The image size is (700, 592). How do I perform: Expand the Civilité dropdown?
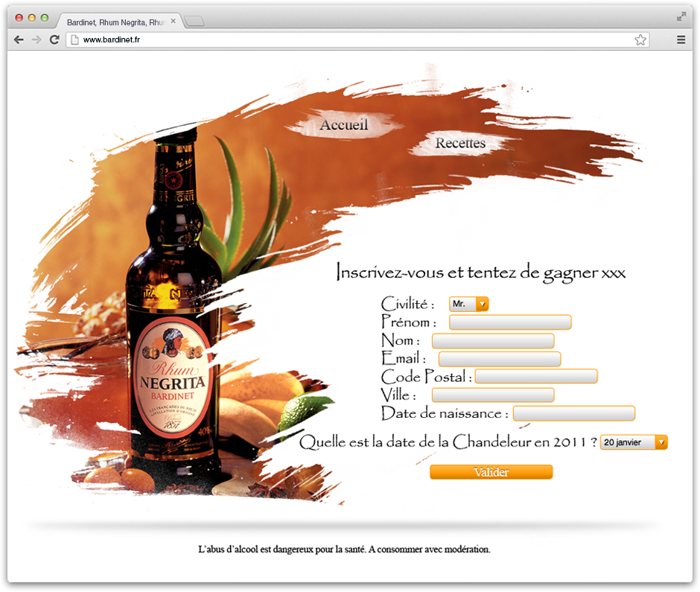[469, 304]
